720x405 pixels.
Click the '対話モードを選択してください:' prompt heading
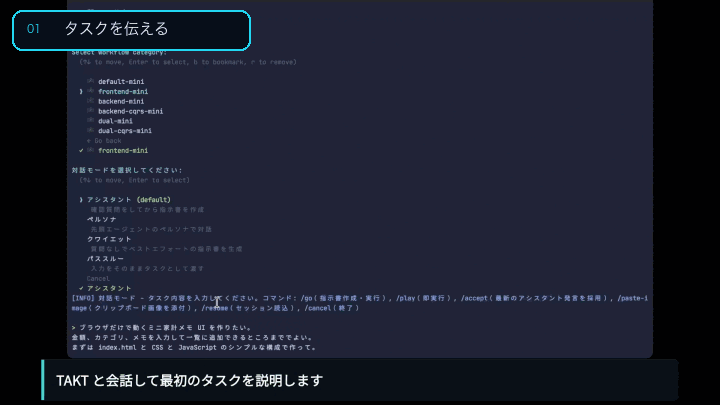[x=127, y=170]
